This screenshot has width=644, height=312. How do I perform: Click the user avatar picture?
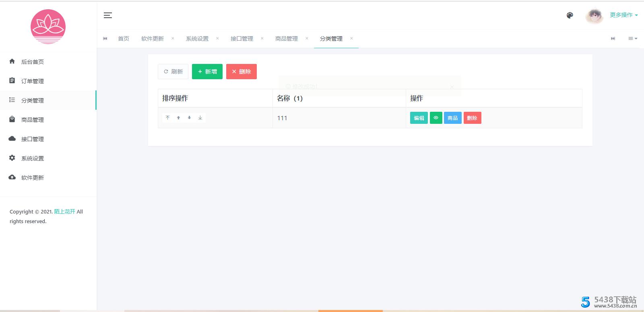point(594,16)
